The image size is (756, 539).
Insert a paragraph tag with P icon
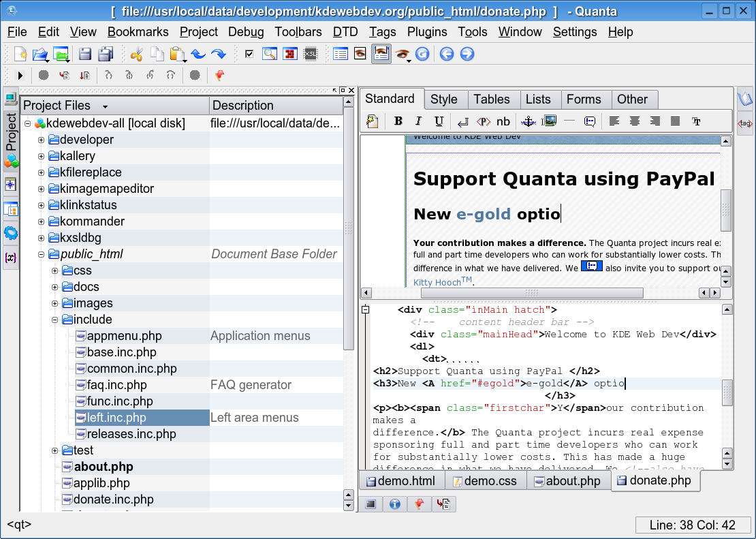pos(484,121)
